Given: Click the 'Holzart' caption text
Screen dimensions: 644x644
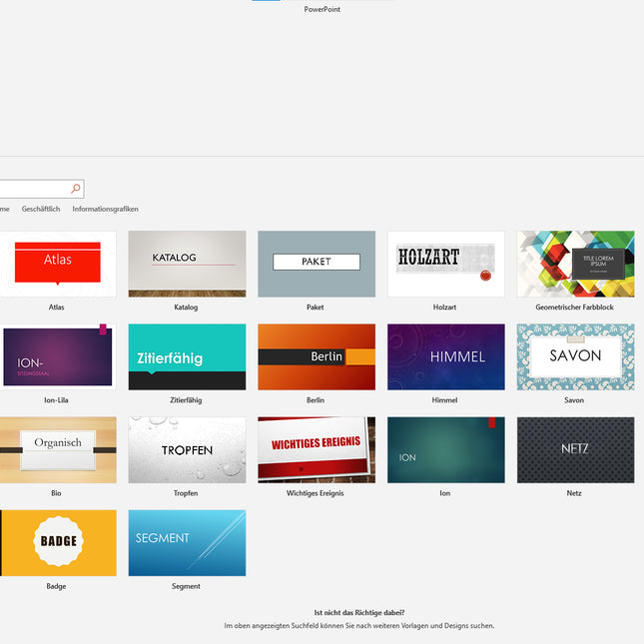Looking at the screenshot, I should coord(444,307).
